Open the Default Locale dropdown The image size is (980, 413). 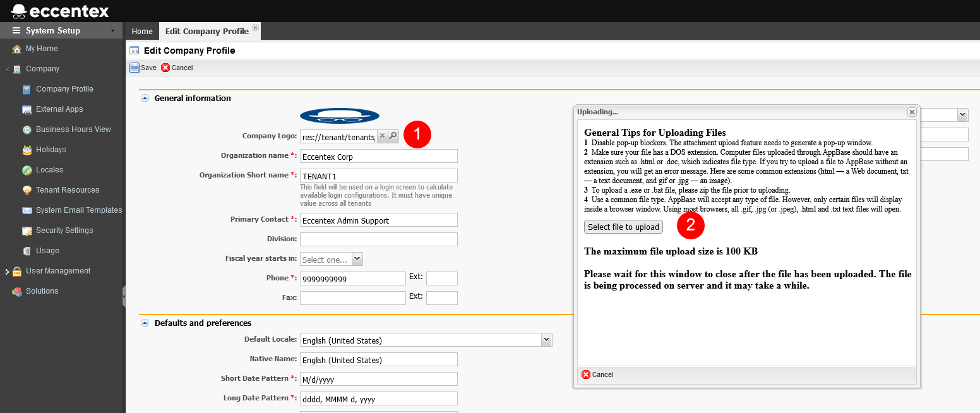pyautogui.click(x=546, y=340)
